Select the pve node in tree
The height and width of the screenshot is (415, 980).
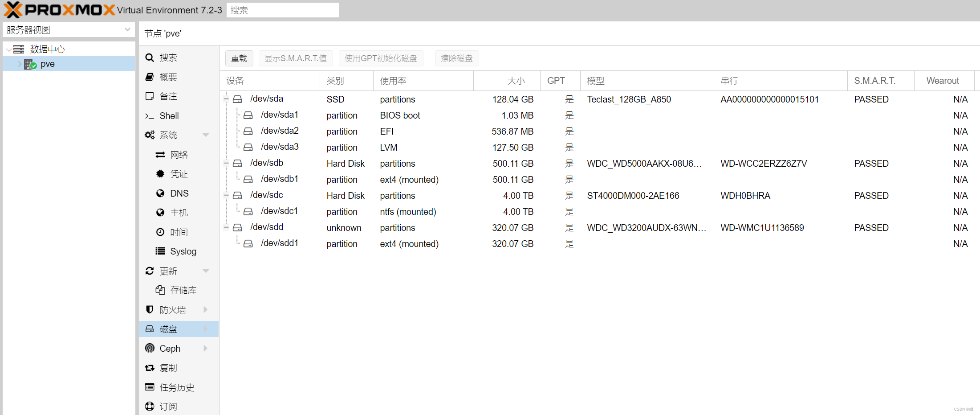pyautogui.click(x=69, y=64)
